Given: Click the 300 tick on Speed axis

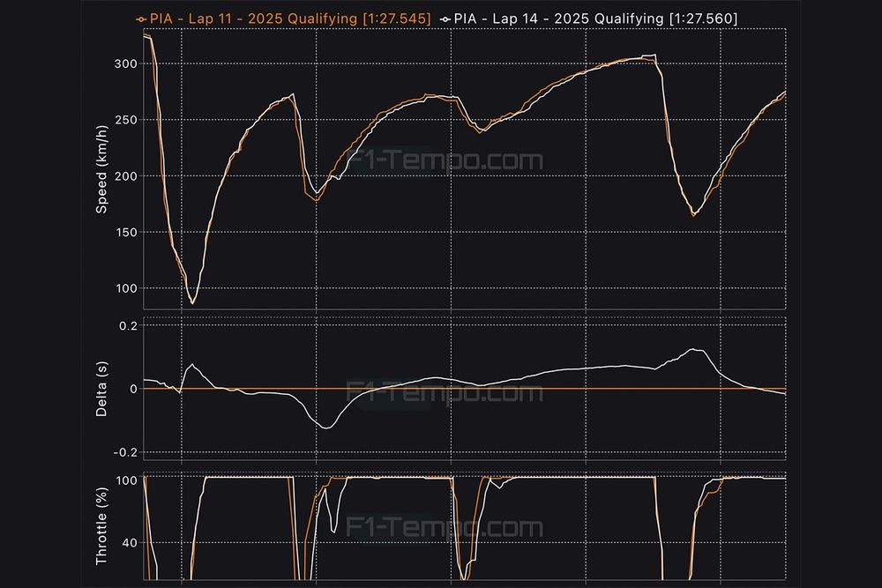Looking at the screenshot, I should (x=126, y=64).
